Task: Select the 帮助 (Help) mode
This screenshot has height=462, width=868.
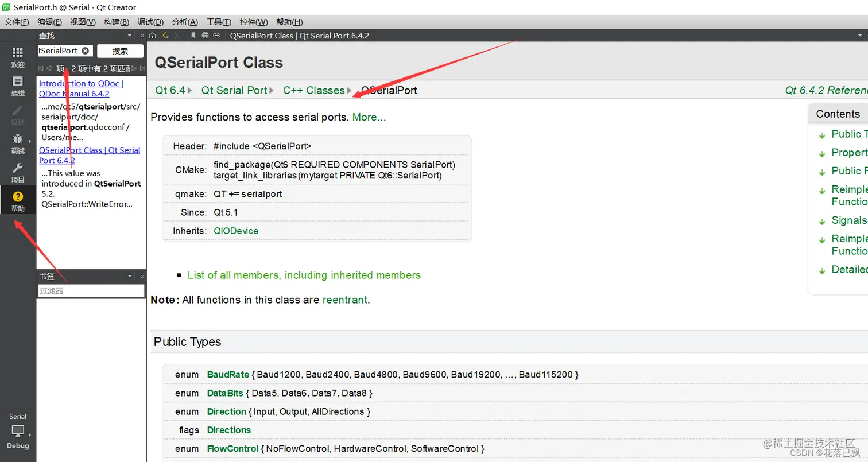Action: tap(18, 201)
